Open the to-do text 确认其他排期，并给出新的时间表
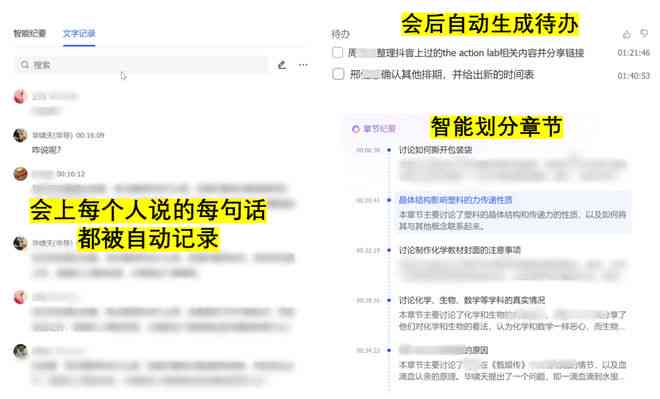Image resolution: width=660 pixels, height=399 pixels. pos(457,75)
